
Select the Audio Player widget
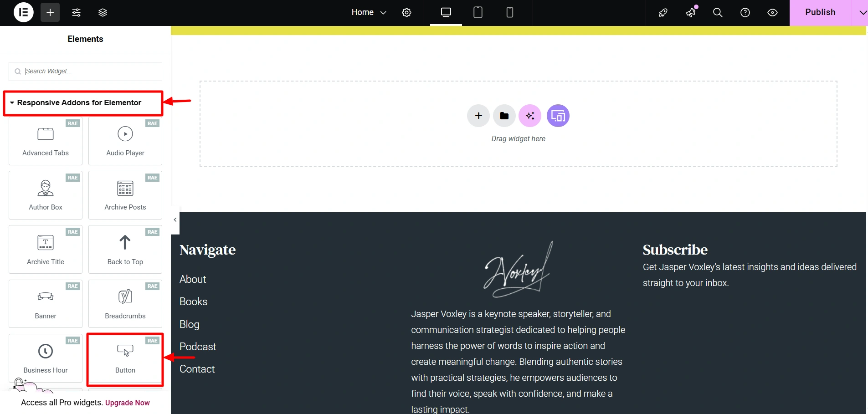click(125, 141)
